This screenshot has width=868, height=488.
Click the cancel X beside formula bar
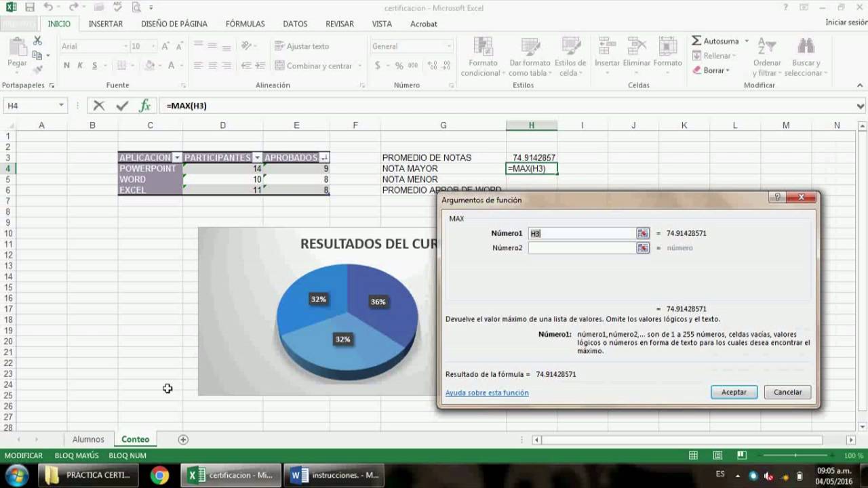99,106
